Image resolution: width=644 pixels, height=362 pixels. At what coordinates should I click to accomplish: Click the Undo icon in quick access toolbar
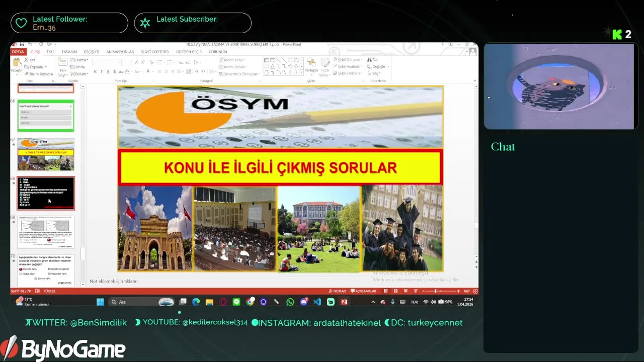tap(30, 44)
